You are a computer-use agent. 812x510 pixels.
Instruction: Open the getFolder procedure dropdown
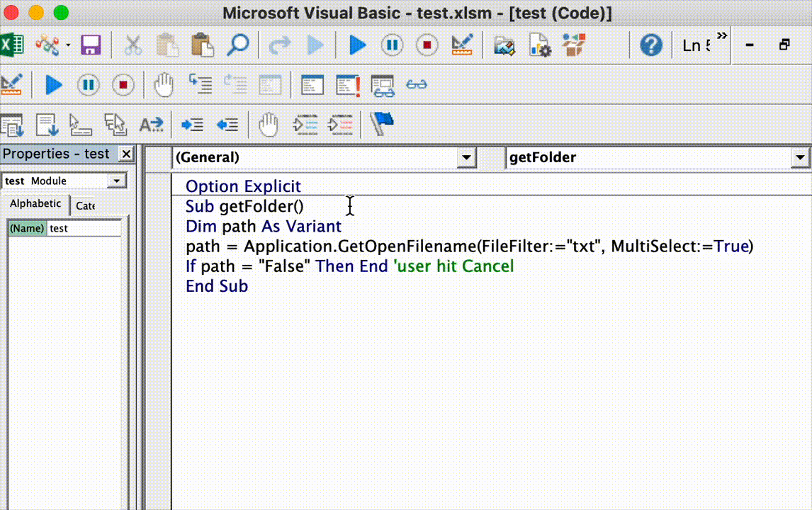[800, 157]
